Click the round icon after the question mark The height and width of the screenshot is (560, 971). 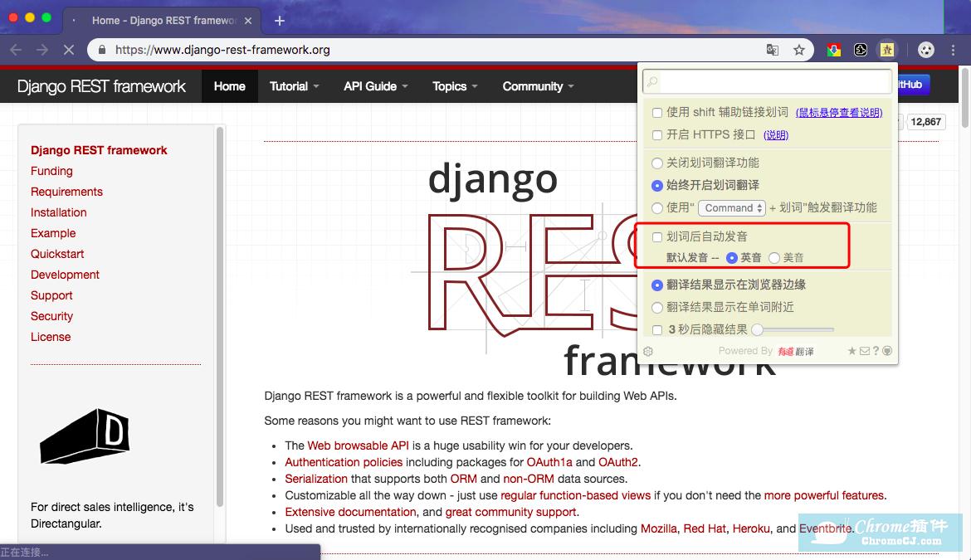(x=887, y=351)
